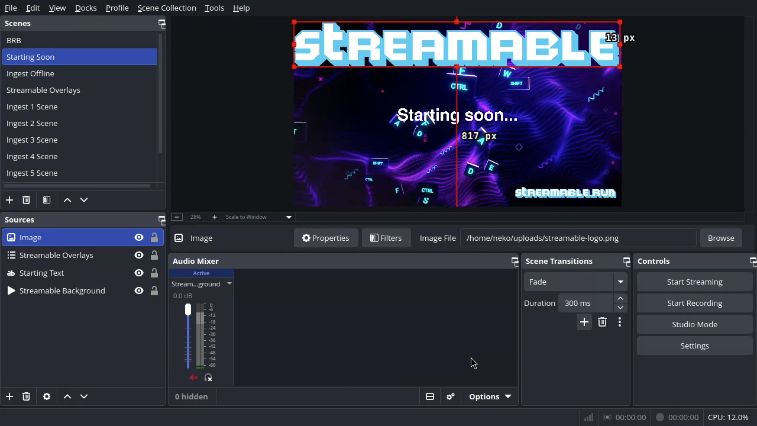
Task: Zoom out the preview with minus icon
Action: point(177,217)
